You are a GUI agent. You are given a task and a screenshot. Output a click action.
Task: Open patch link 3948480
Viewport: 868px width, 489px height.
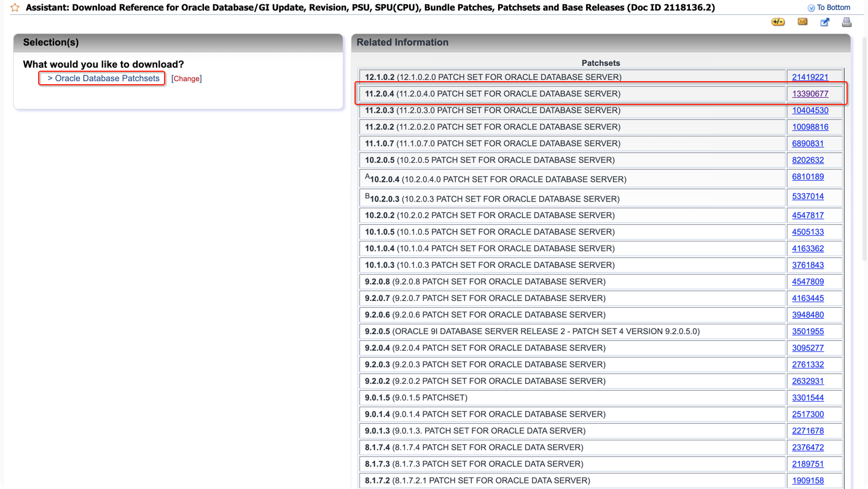pyautogui.click(x=808, y=315)
